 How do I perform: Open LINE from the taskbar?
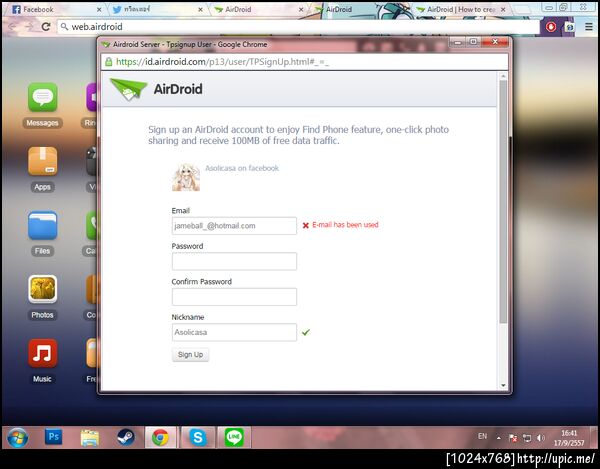(x=234, y=437)
